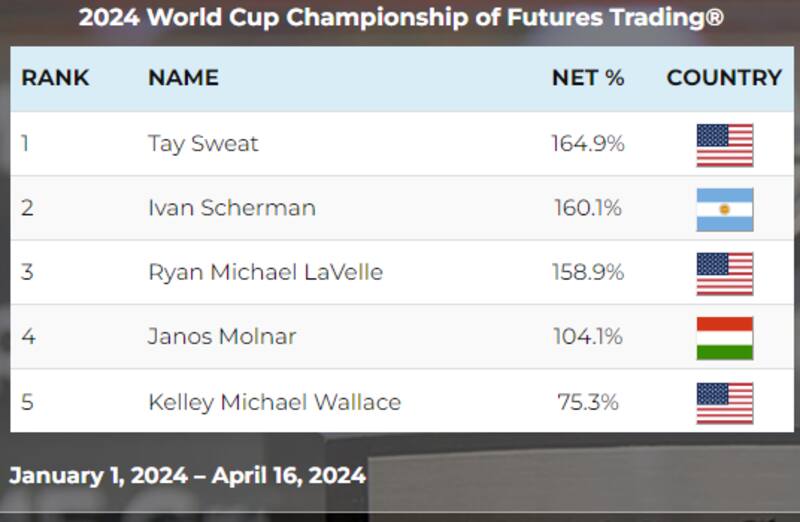
Task: Click the 75.3% net percentage
Action: (x=588, y=402)
